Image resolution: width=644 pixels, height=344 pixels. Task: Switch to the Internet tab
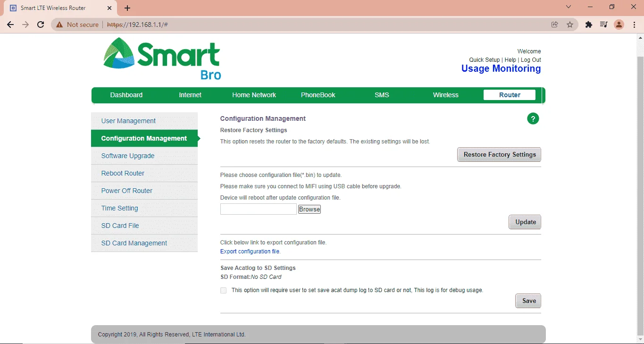click(190, 95)
